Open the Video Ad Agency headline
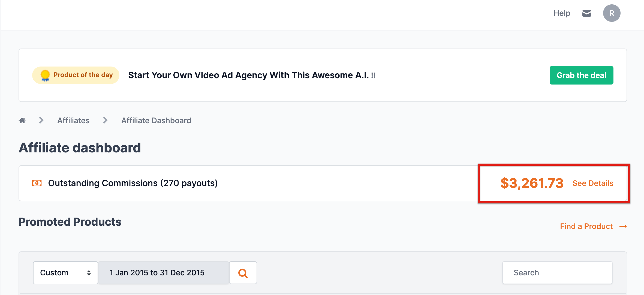Screen dimensions: 644x295 click(248, 75)
